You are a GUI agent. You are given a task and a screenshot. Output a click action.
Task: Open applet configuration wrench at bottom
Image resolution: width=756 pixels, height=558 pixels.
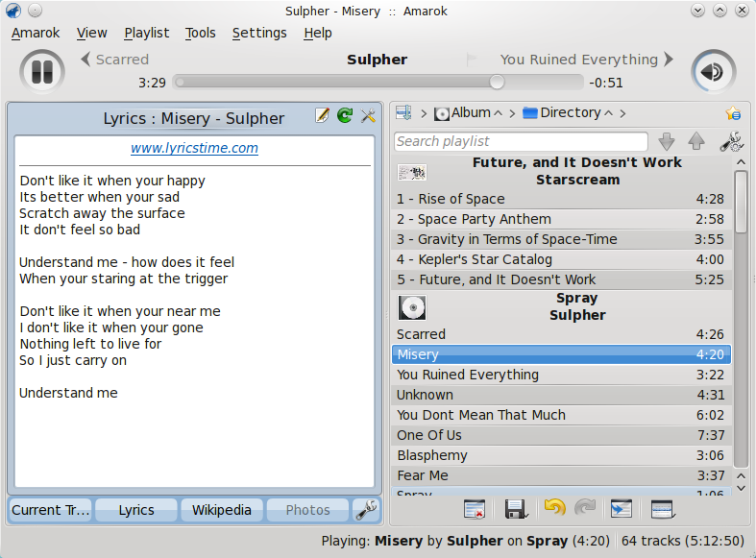pyautogui.click(x=366, y=510)
